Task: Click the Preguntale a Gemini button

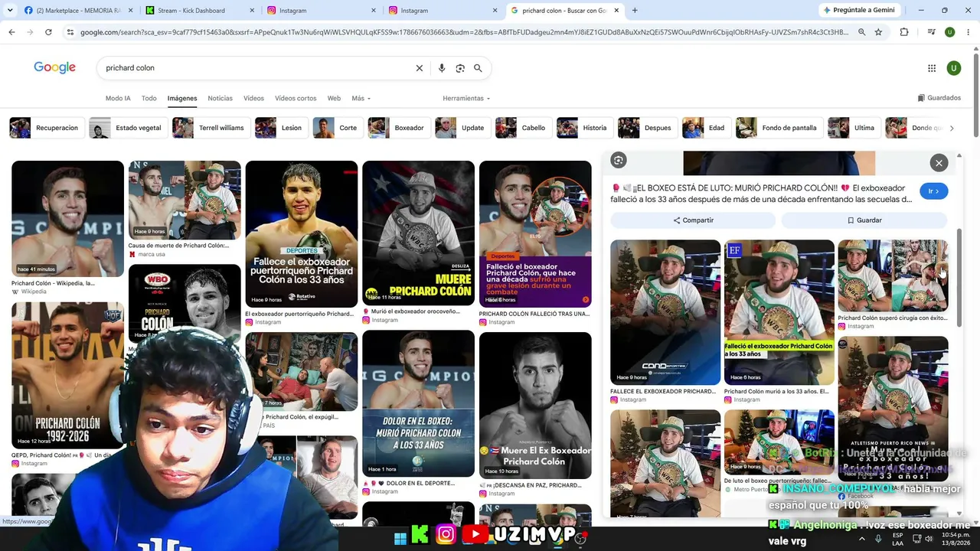Action: (858, 10)
